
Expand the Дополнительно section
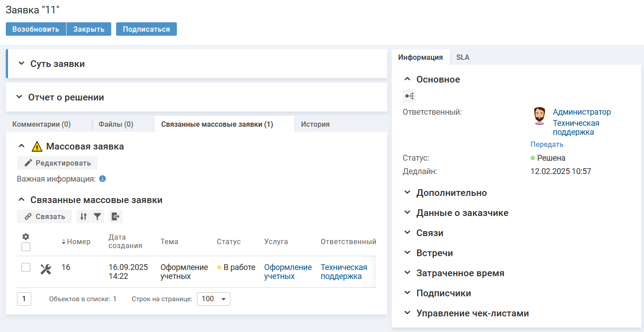pyautogui.click(x=451, y=193)
